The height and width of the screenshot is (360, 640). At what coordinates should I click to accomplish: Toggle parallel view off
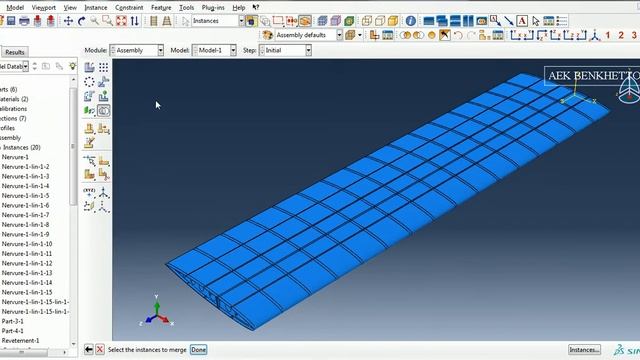click(154, 21)
